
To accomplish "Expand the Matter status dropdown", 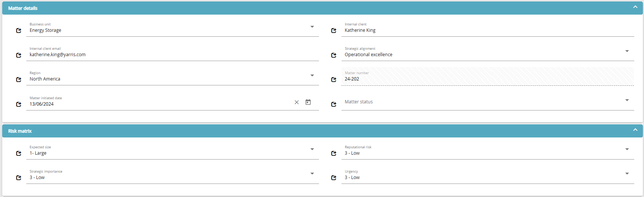I will pyautogui.click(x=627, y=100).
